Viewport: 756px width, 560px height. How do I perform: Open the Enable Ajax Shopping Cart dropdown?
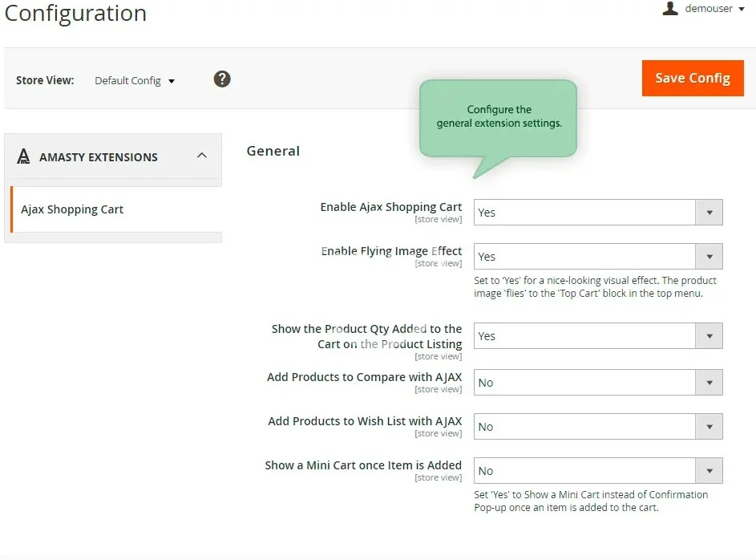click(x=597, y=213)
